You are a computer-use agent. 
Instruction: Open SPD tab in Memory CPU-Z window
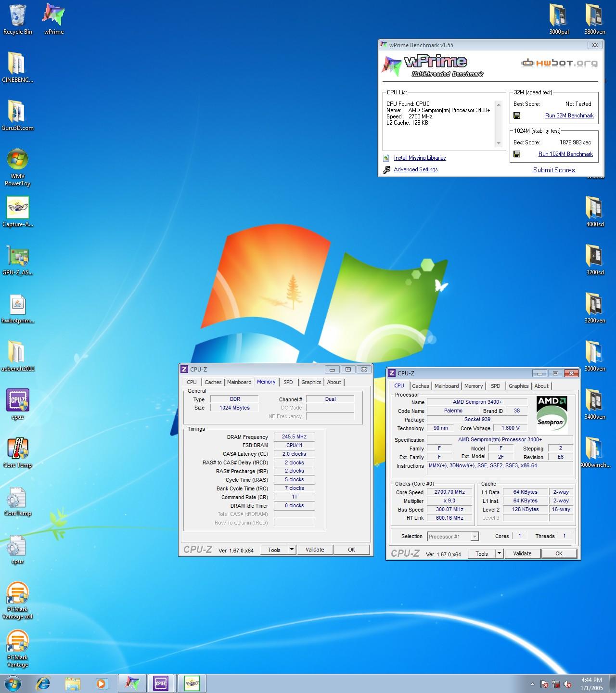(288, 382)
